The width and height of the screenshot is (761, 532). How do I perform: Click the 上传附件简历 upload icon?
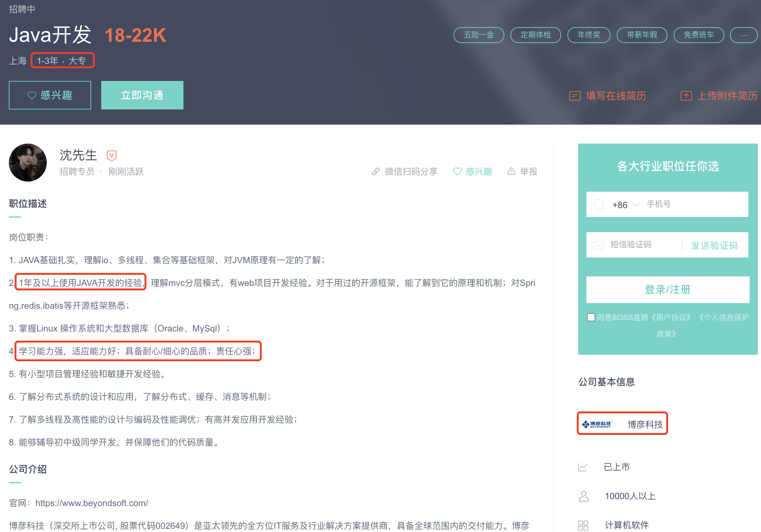(686, 96)
